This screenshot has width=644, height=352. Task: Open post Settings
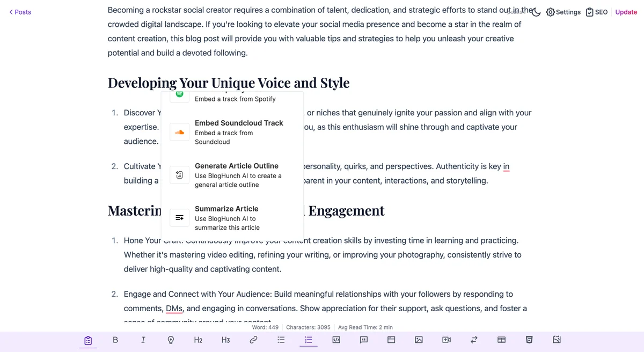(x=563, y=12)
